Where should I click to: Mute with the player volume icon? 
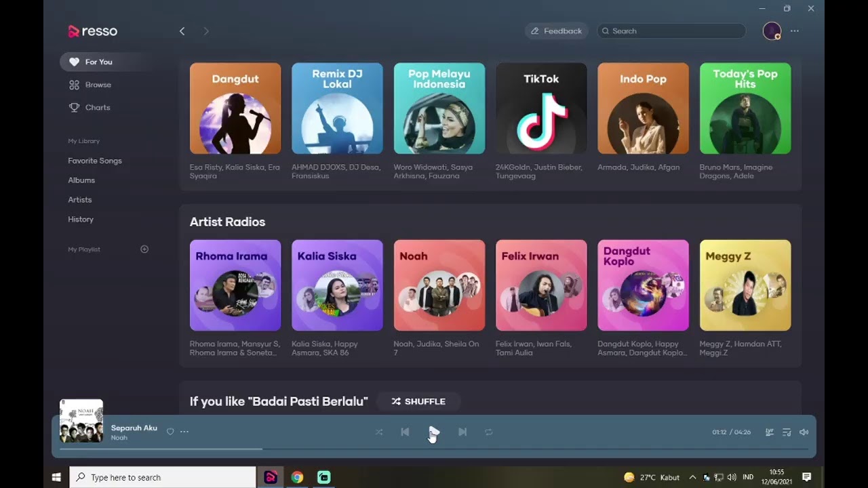pyautogui.click(x=804, y=432)
